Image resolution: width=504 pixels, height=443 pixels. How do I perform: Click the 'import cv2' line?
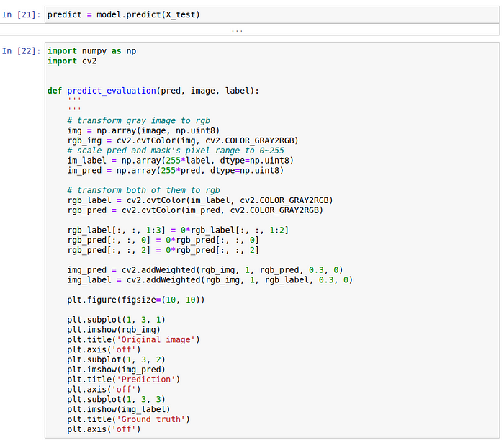click(x=72, y=61)
